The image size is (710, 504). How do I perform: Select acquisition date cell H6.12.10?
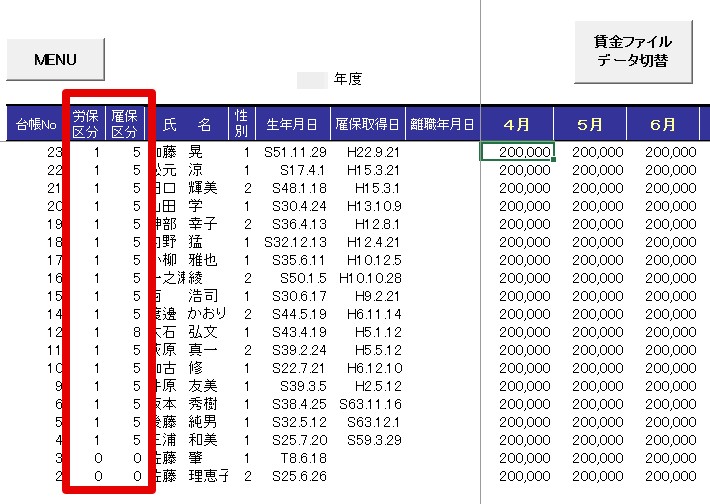point(374,368)
